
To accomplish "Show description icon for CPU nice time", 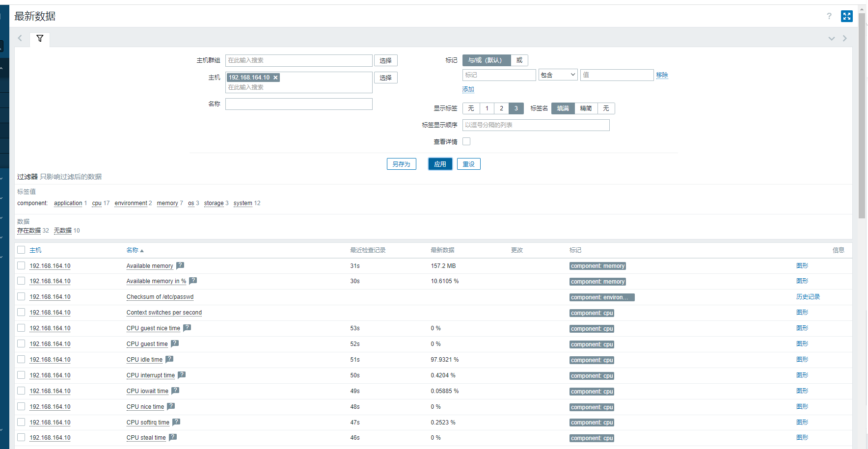I will 171,406.
